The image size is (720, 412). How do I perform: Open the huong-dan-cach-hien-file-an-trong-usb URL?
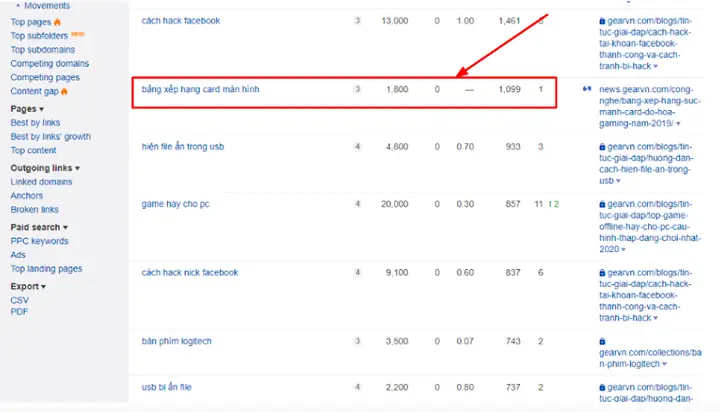[646, 164]
